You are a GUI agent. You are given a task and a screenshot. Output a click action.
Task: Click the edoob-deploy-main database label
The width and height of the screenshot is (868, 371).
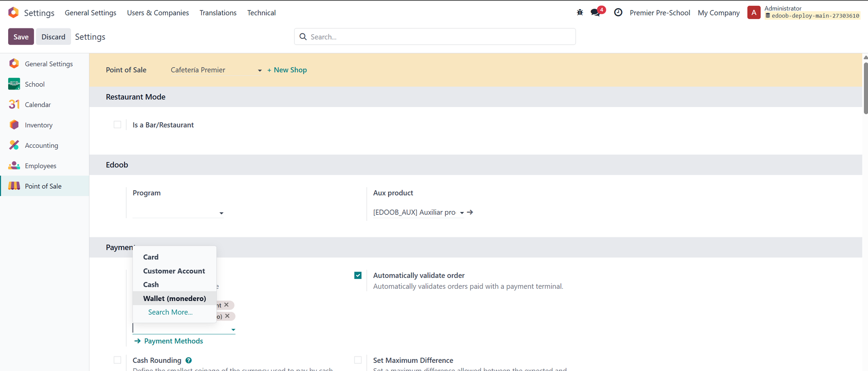(x=812, y=16)
